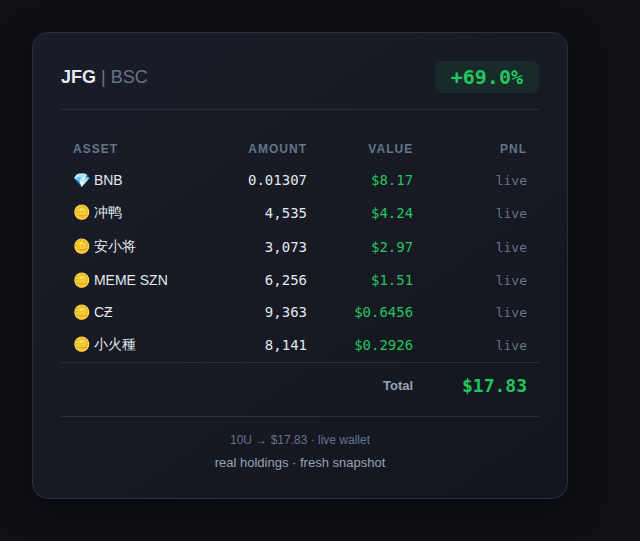Click the live PNL in MEME SZN row

point(511,281)
